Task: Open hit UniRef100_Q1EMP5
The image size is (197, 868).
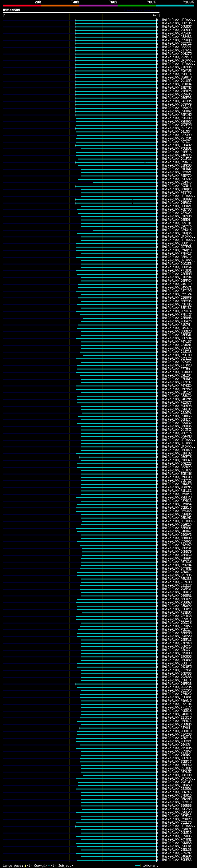Action: [176, 91]
